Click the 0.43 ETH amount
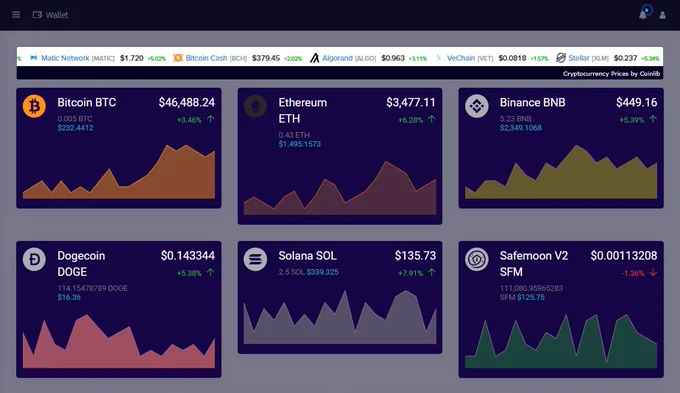This screenshot has width=680, height=393. (294, 135)
